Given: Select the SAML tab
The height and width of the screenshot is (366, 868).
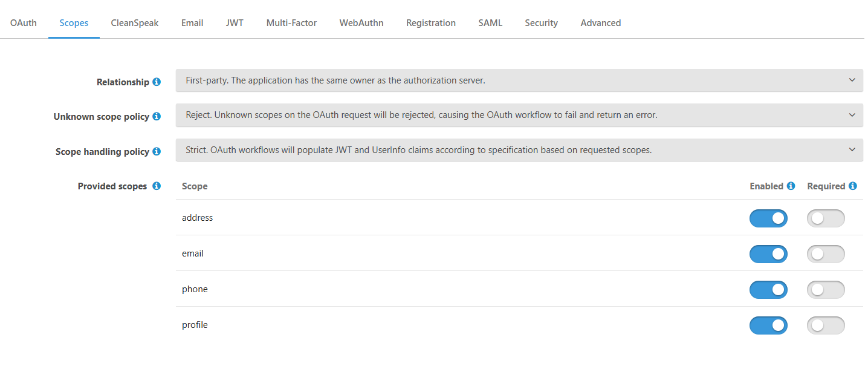Looking at the screenshot, I should pos(490,23).
